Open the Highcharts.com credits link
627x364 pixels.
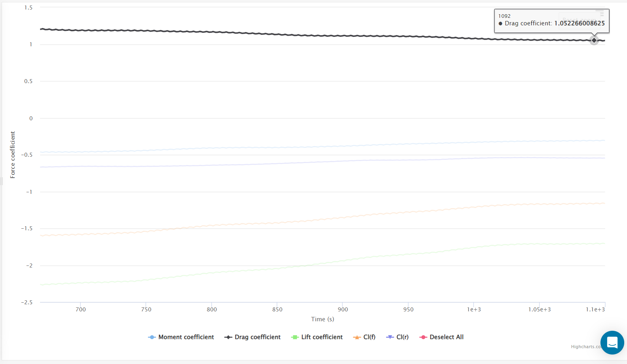tap(586, 347)
